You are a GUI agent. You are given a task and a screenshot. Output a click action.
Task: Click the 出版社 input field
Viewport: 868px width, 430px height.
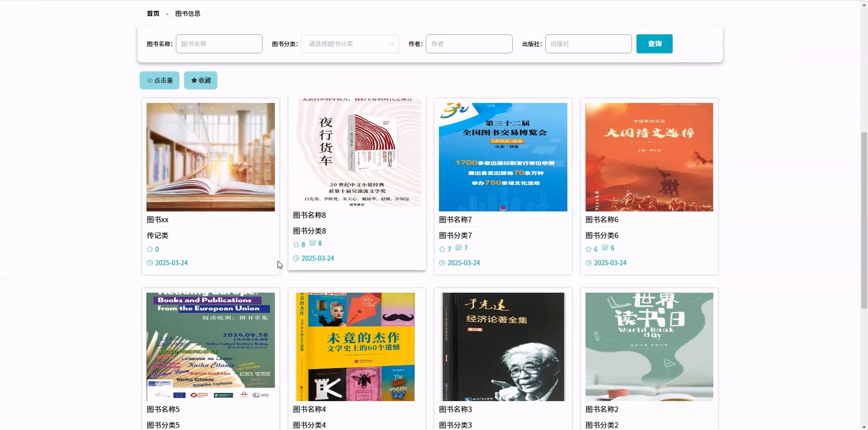coord(588,44)
